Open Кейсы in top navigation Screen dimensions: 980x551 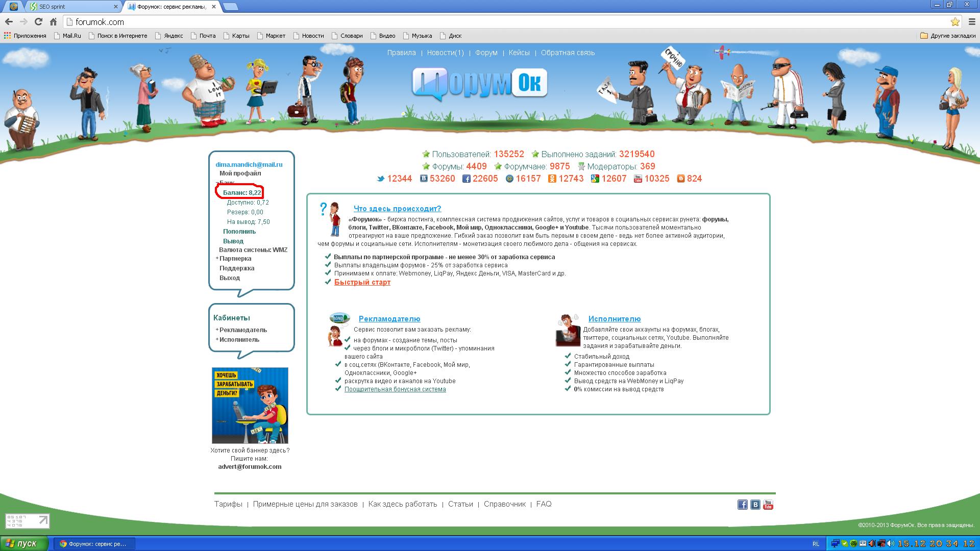click(519, 53)
